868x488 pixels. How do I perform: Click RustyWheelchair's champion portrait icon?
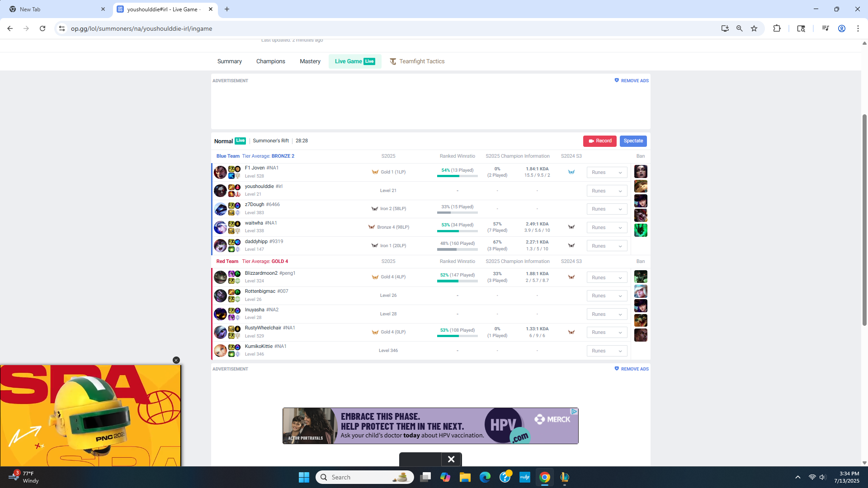(220, 333)
